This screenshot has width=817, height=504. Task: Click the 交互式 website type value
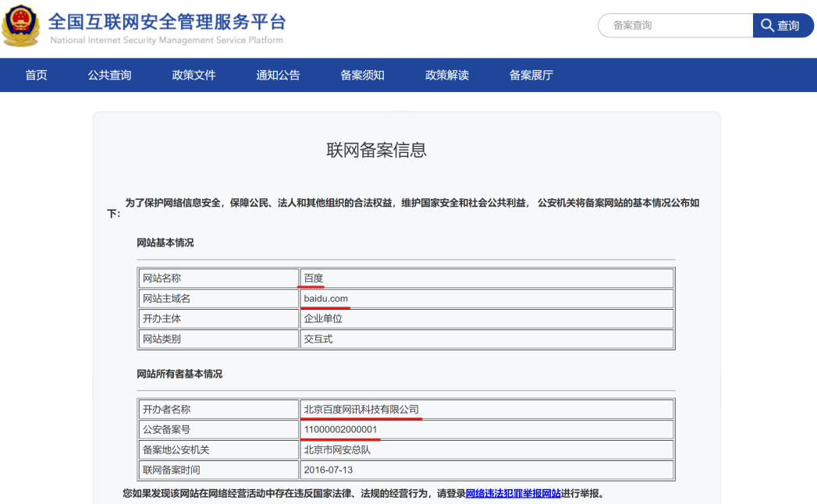pos(318,339)
